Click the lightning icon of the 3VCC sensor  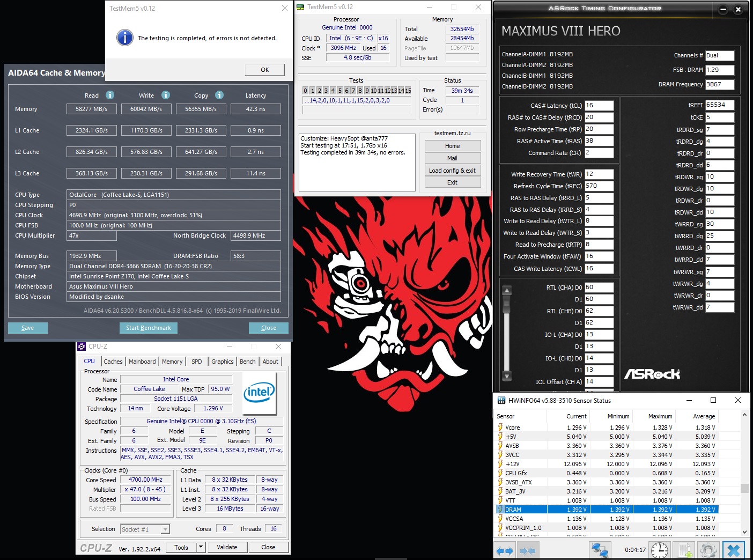[x=500, y=455]
